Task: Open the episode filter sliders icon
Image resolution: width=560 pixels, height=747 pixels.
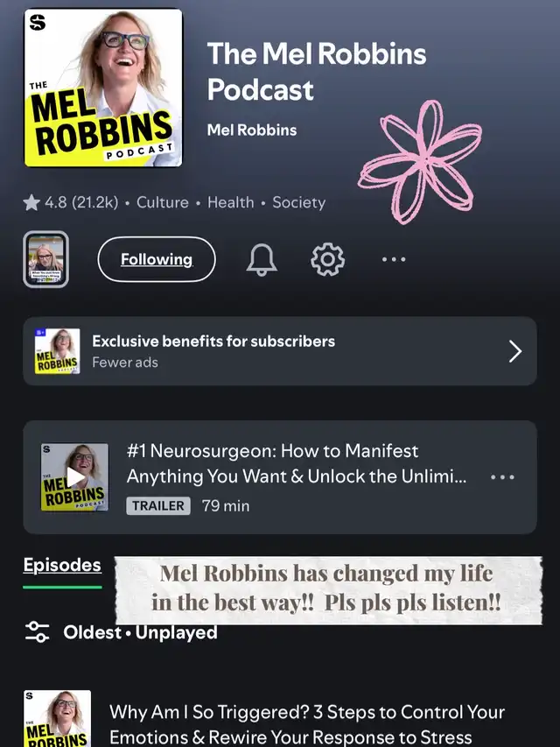Action: 37,632
